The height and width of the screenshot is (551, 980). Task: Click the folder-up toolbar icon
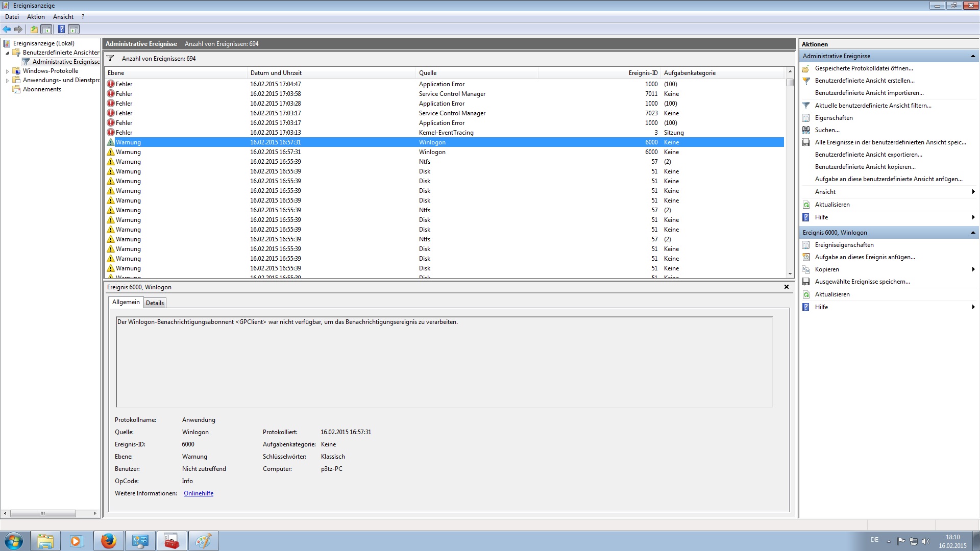[x=34, y=29]
